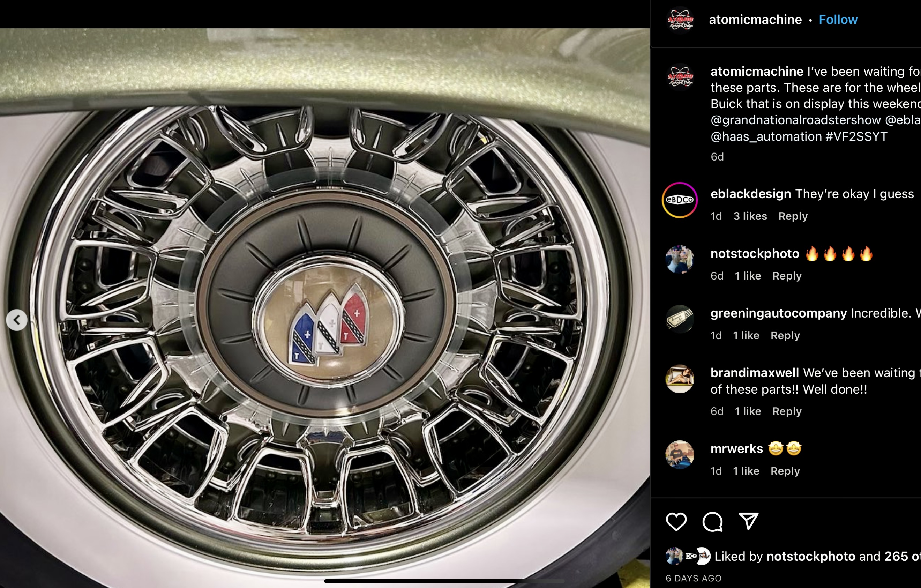View notstockphoto's avatar
921x588 pixels.
(680, 260)
